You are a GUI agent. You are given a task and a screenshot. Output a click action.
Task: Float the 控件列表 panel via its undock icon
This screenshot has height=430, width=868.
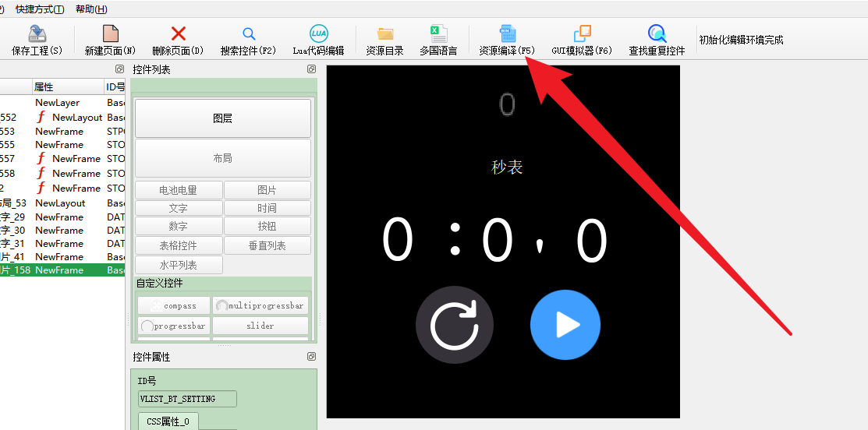311,69
